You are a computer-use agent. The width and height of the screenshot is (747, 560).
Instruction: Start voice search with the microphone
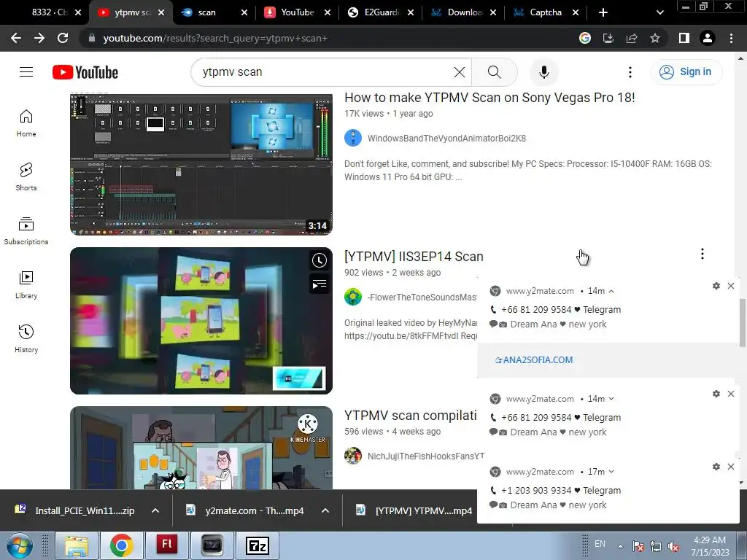[x=543, y=72]
